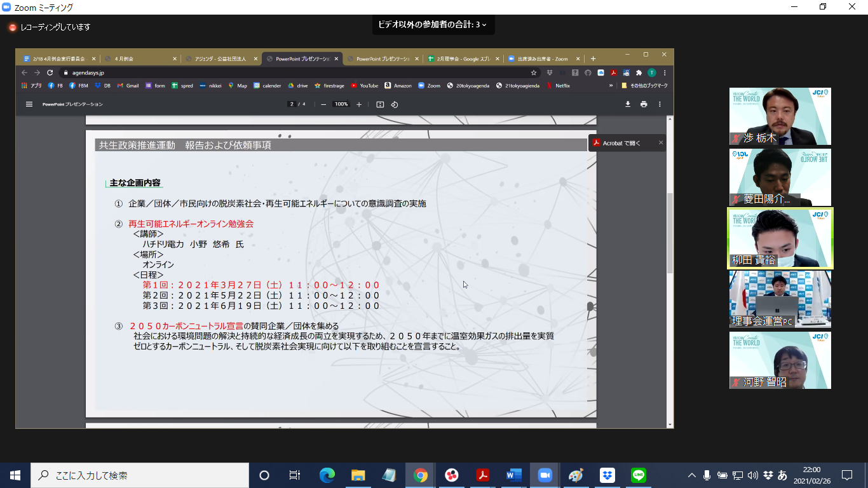Expand the bookmarks bar overflow chevron

(x=611, y=85)
